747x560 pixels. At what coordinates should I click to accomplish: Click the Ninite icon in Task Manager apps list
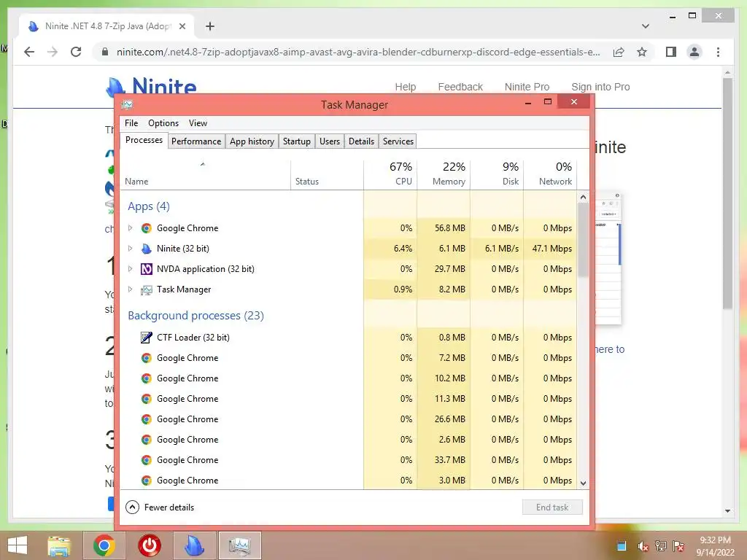click(146, 248)
